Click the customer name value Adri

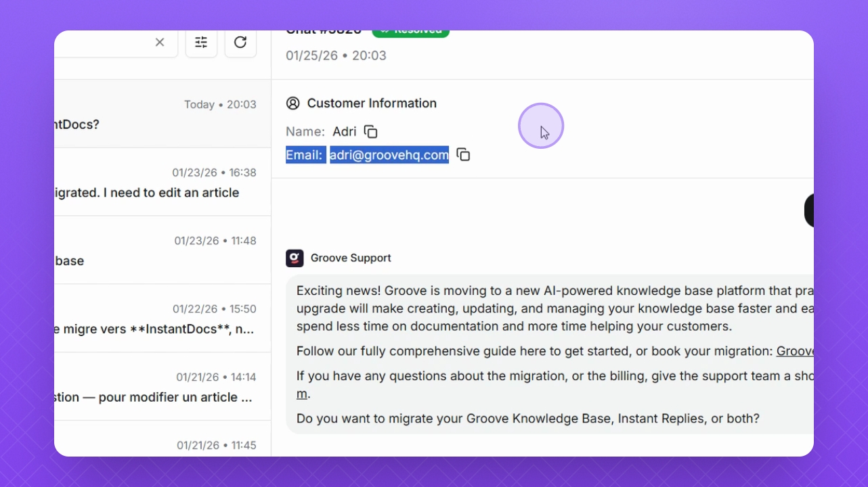click(345, 132)
